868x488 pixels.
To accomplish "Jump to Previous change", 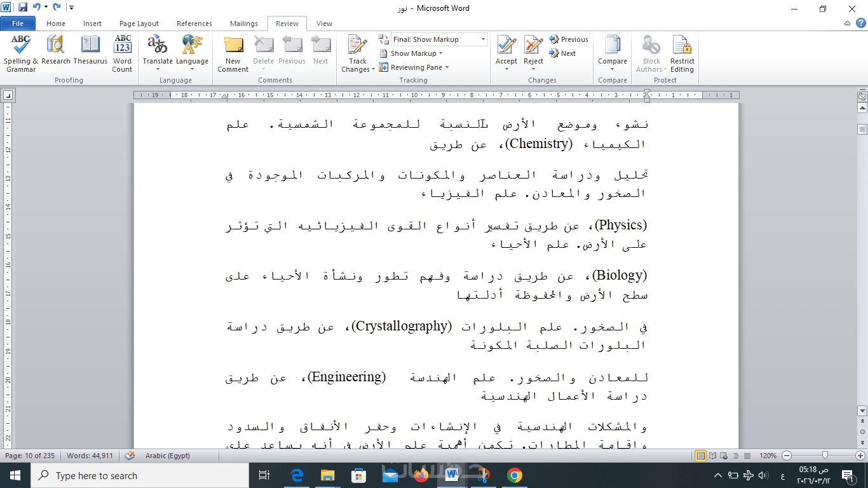I will click(569, 39).
